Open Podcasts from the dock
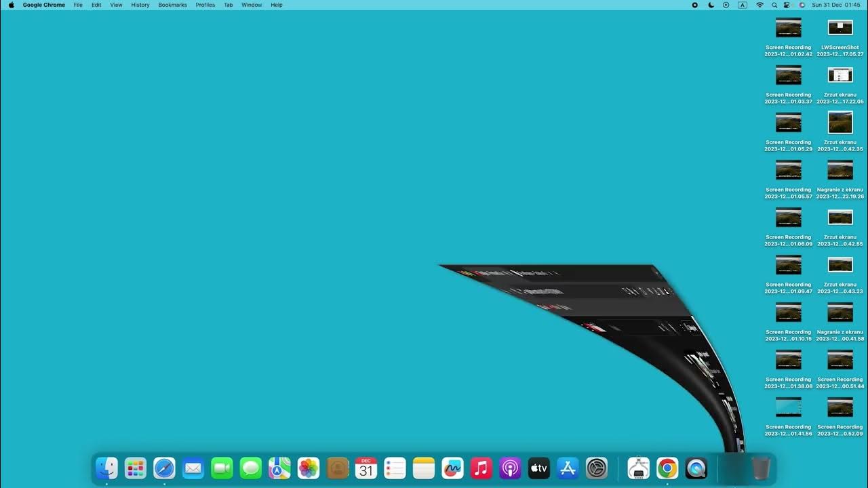The image size is (868, 488). coord(510,468)
